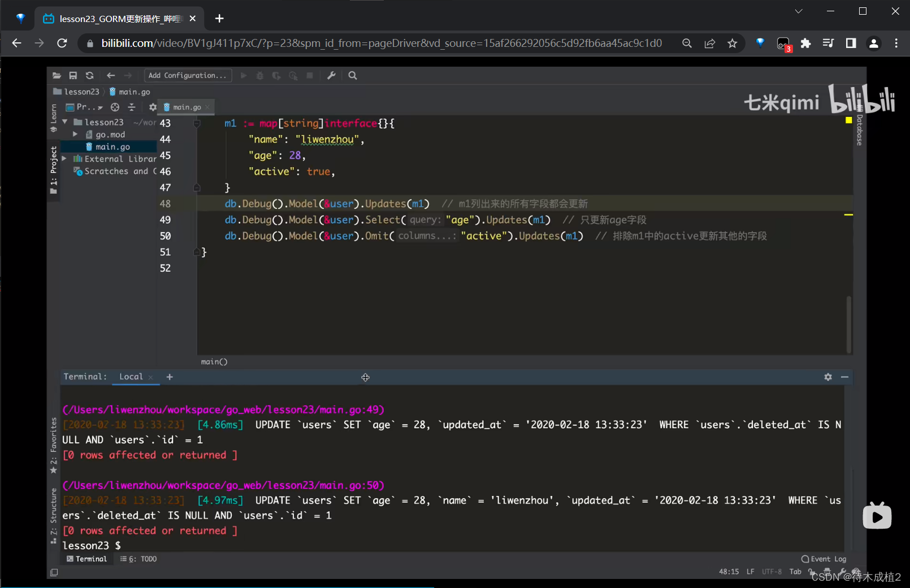
Task: Open browser media control icon
Action: point(828,43)
